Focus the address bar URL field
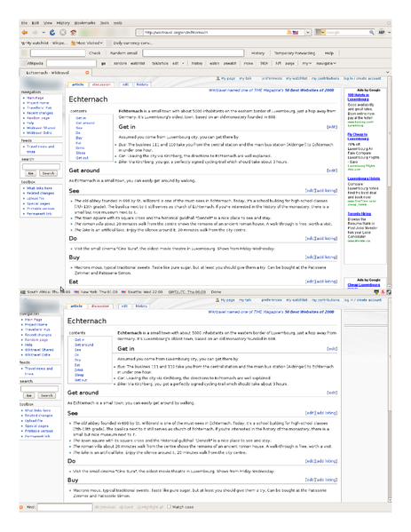Viewport: 411px width, 532px height. (215, 33)
